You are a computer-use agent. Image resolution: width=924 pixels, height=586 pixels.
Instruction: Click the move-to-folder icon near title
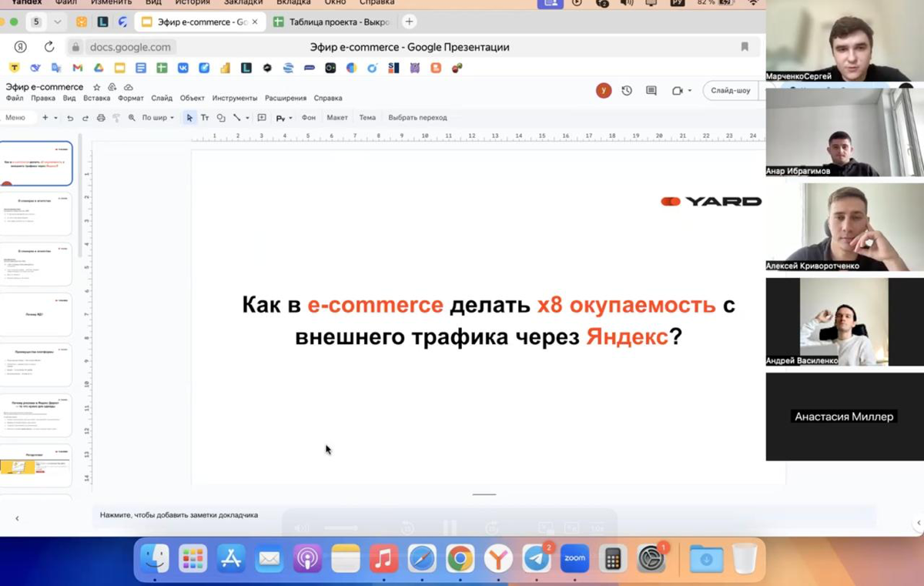112,87
